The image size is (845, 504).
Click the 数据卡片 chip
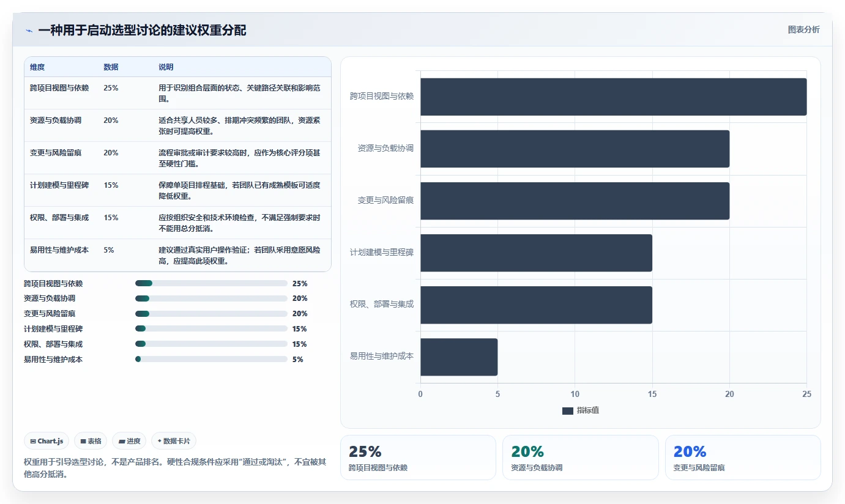pos(174,441)
